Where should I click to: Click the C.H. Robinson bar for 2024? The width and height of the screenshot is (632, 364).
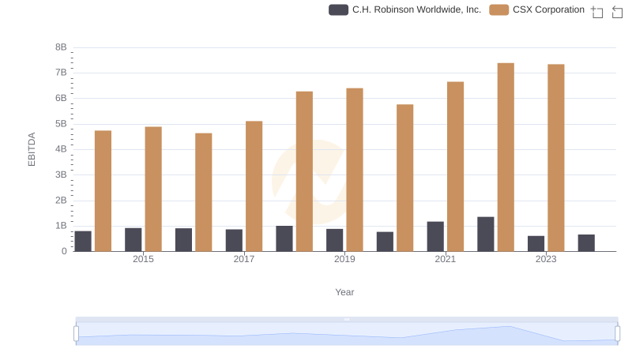(x=586, y=243)
